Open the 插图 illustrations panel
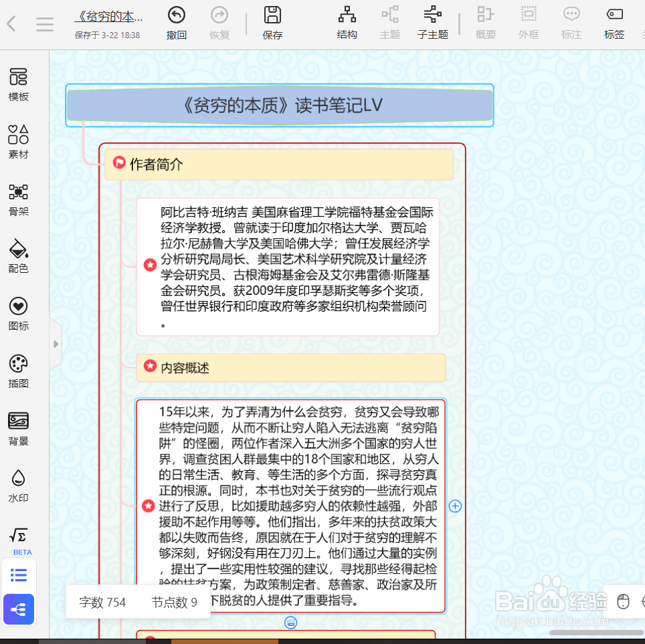Image resolution: width=645 pixels, height=644 pixels. tap(19, 372)
